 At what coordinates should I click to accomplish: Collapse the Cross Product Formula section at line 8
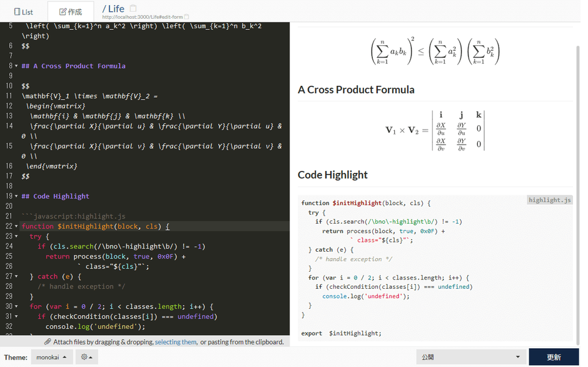click(16, 66)
